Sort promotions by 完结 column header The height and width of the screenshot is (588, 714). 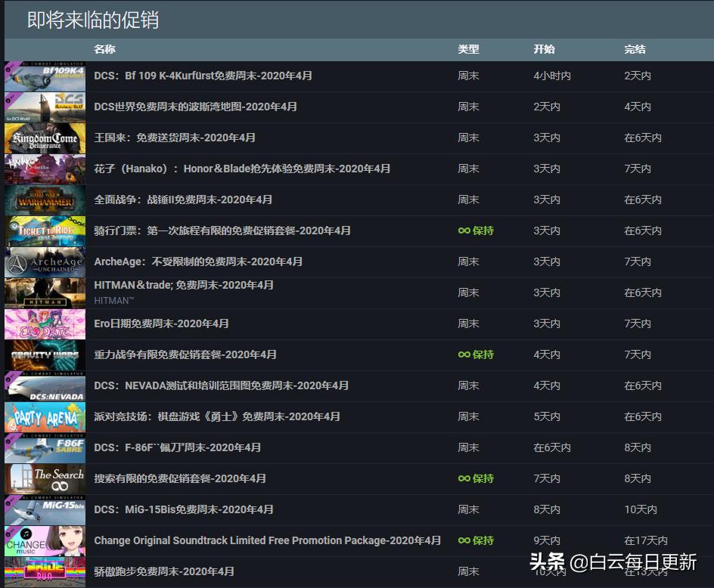point(635,49)
